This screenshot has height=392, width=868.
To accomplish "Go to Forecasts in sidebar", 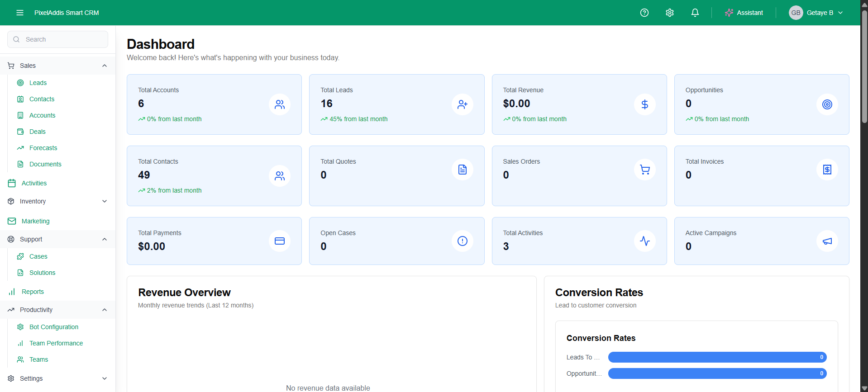I will [x=43, y=148].
